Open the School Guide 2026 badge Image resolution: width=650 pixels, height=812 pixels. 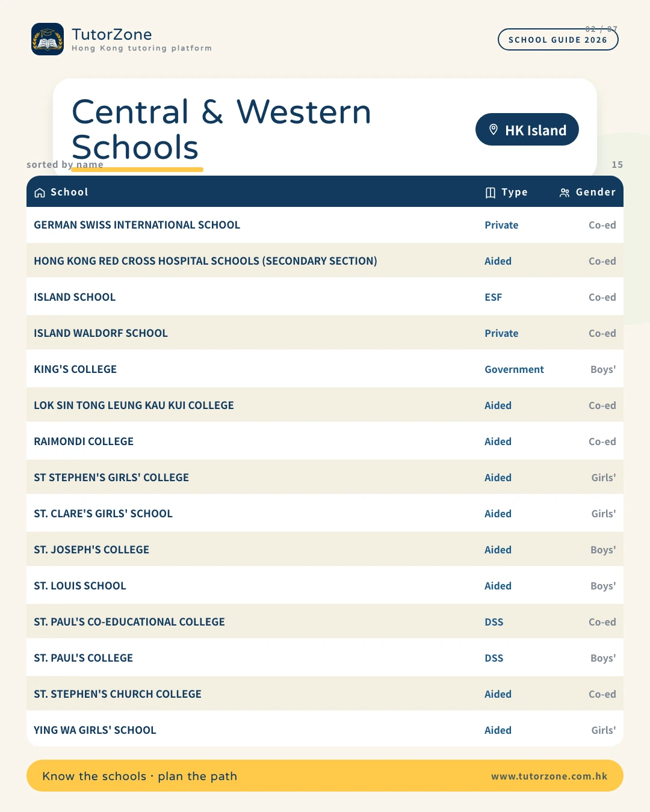(x=558, y=40)
